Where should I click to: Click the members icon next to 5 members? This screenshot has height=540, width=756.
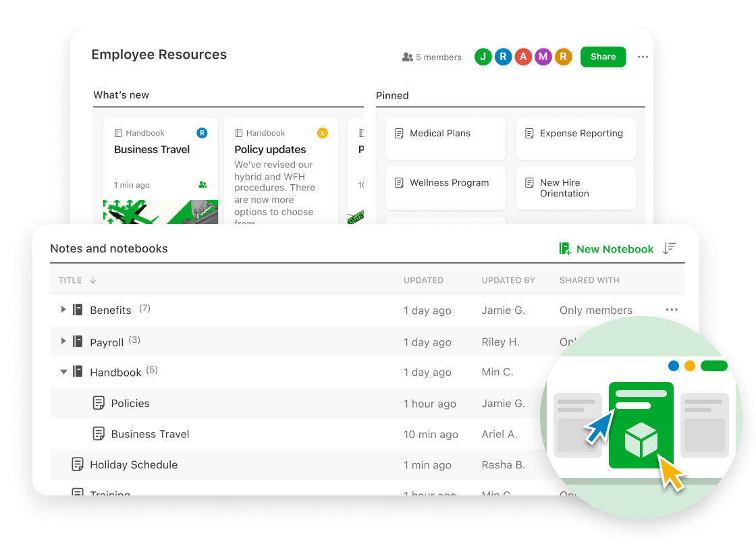pos(408,57)
